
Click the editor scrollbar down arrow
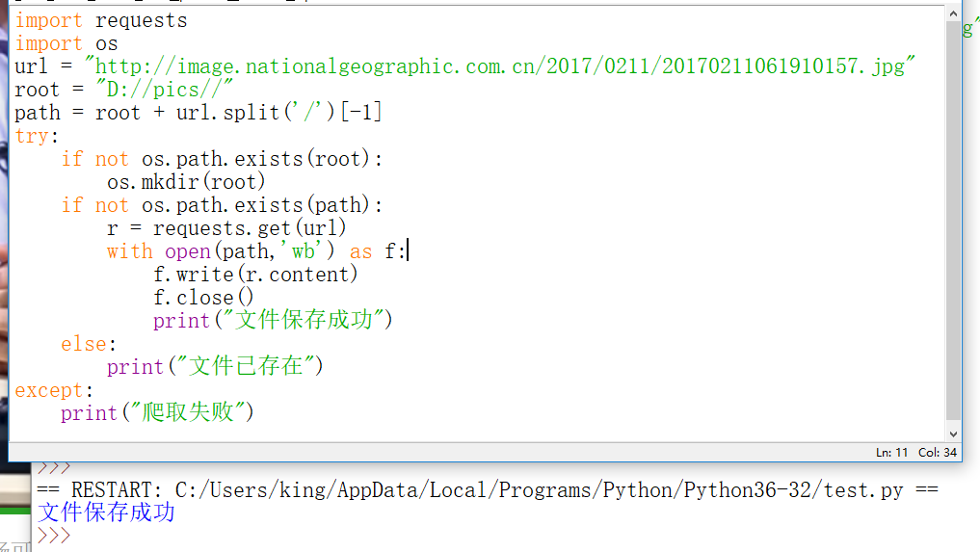952,434
